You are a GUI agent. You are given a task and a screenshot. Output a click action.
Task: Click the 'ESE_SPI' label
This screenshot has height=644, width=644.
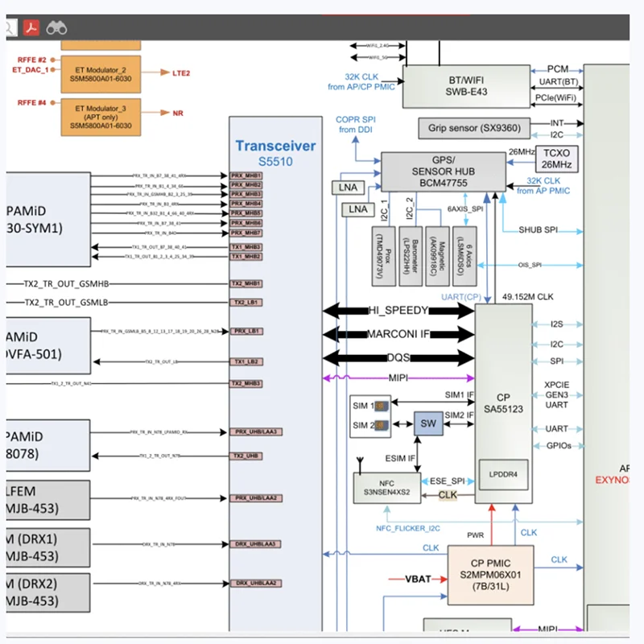click(447, 481)
